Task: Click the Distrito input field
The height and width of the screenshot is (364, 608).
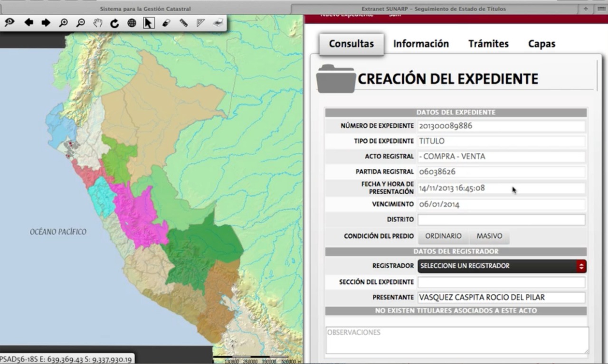Action: click(x=501, y=220)
